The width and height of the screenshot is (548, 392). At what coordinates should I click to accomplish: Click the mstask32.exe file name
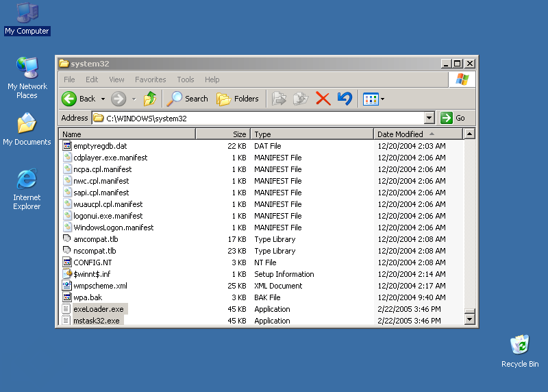pyautogui.click(x=97, y=321)
